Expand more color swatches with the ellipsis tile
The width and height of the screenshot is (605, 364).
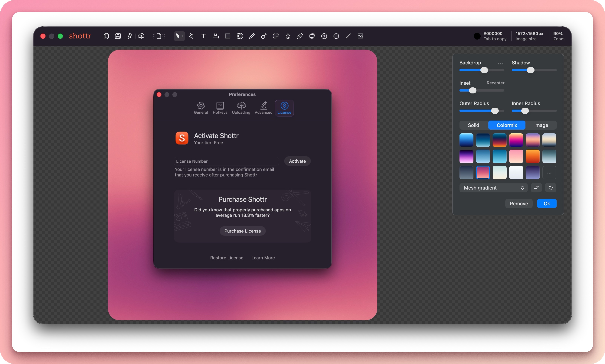tap(549, 173)
